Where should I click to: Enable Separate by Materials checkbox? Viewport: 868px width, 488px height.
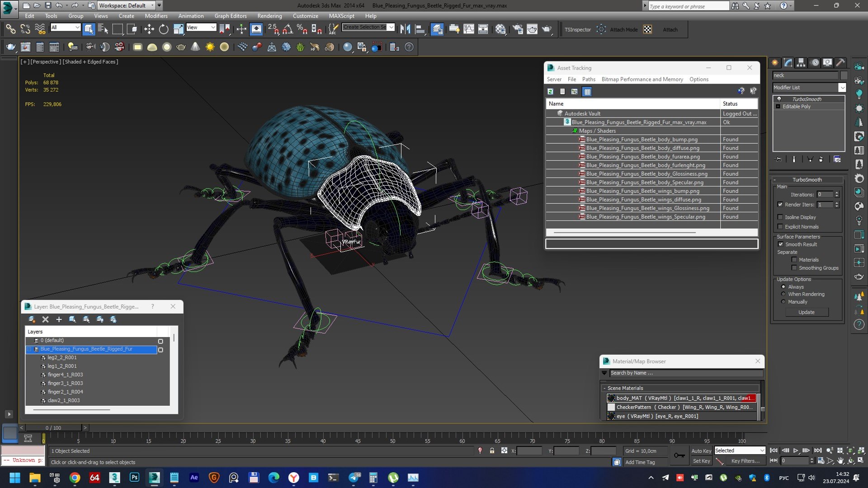(794, 260)
